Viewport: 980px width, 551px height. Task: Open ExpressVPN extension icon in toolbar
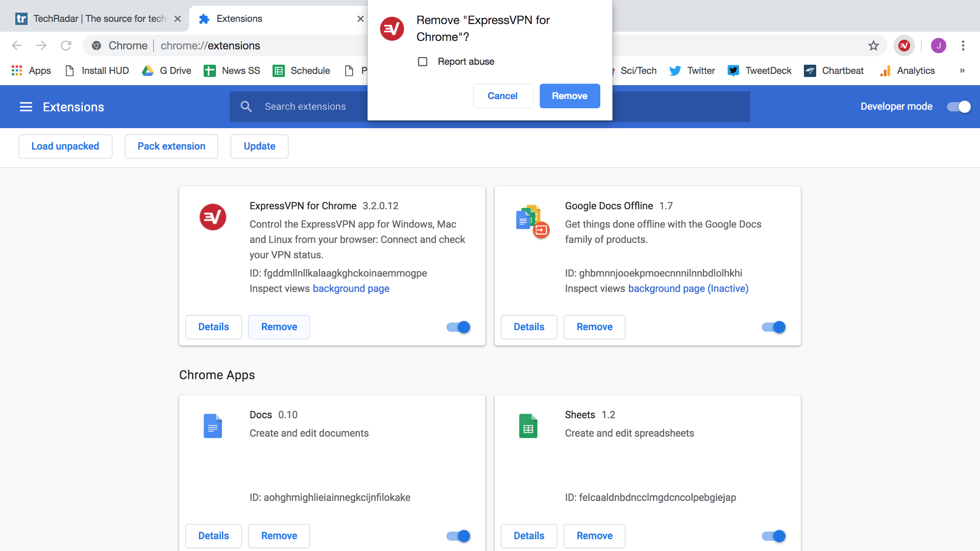coord(904,45)
